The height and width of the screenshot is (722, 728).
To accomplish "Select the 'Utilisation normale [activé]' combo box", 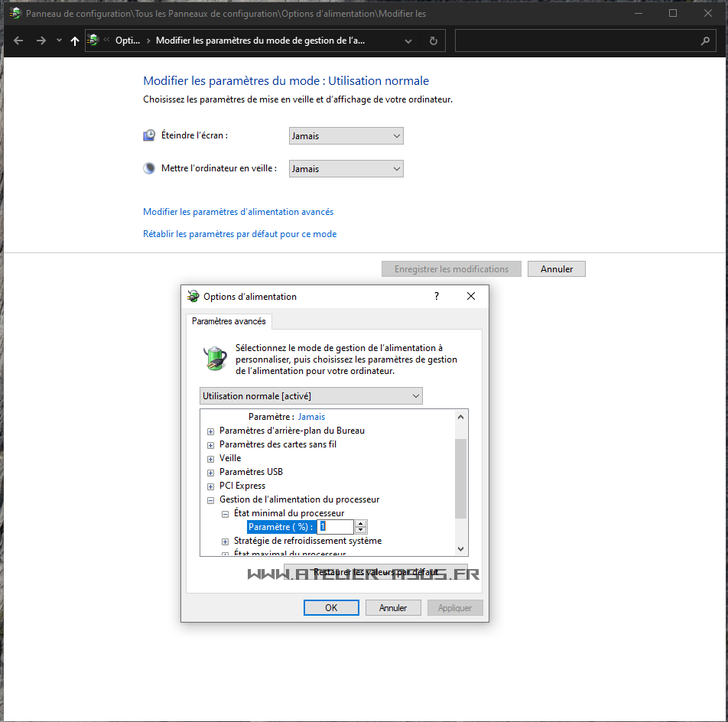I will click(x=310, y=396).
